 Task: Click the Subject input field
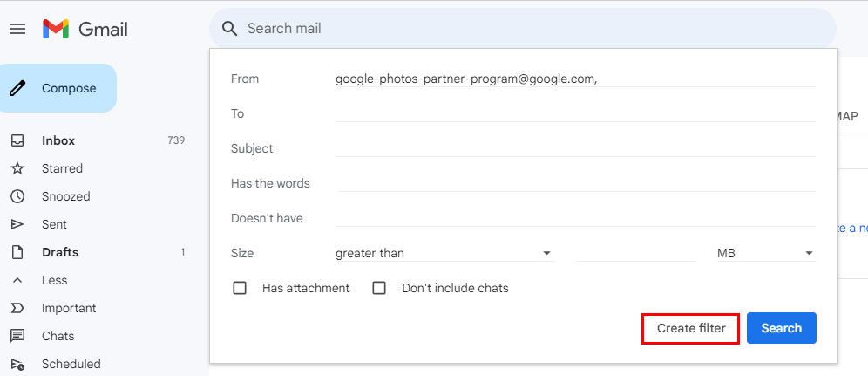click(x=574, y=148)
